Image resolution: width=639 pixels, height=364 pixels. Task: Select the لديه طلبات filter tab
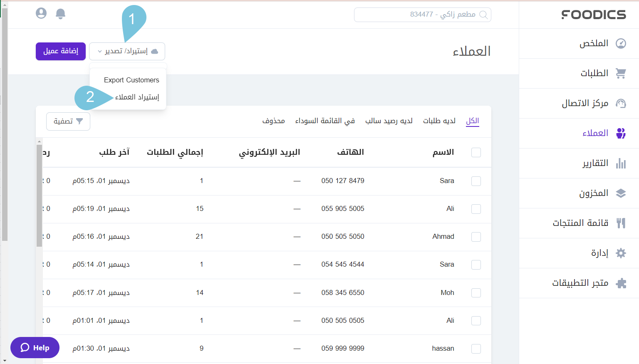[x=439, y=121]
